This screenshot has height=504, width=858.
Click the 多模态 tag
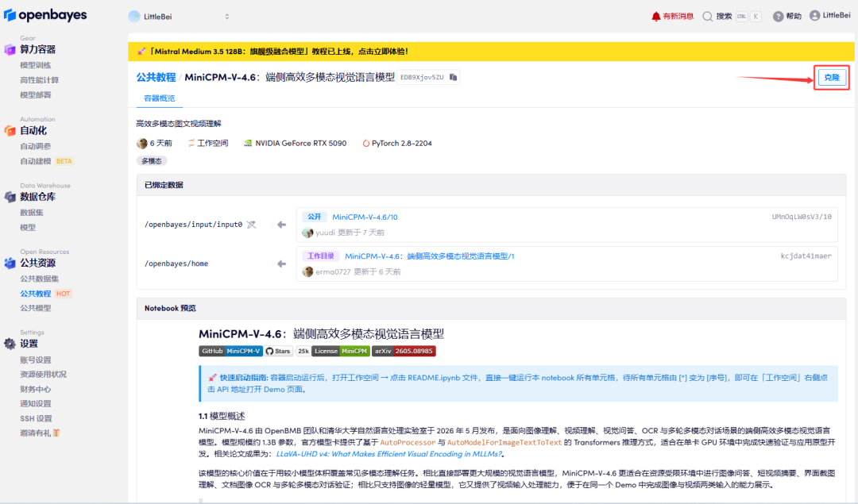coord(152,160)
